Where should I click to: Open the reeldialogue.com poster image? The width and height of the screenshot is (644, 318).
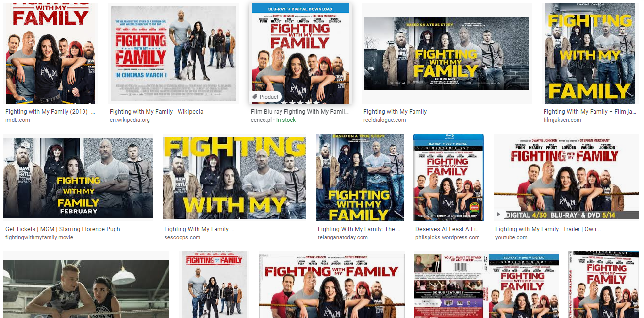pyautogui.click(x=446, y=54)
